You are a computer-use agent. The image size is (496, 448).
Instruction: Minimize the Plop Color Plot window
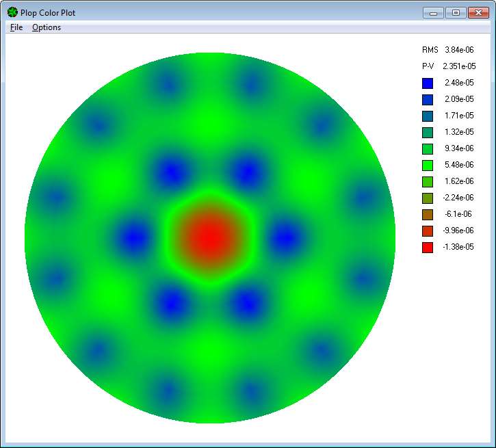click(x=433, y=13)
